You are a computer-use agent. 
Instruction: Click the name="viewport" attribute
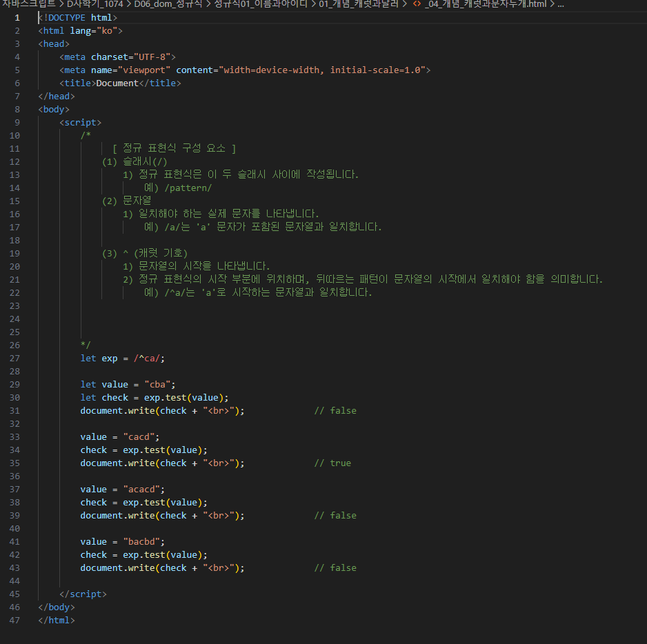[x=131, y=70]
